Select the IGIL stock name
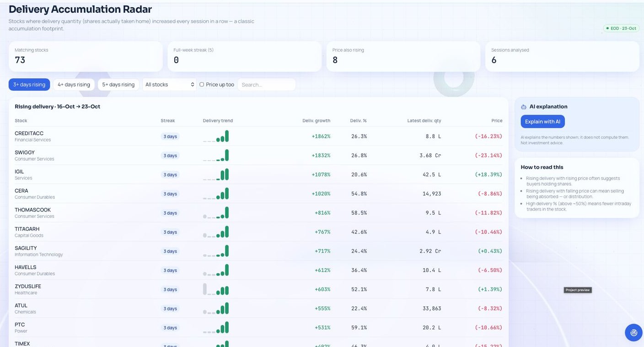 click(x=19, y=172)
